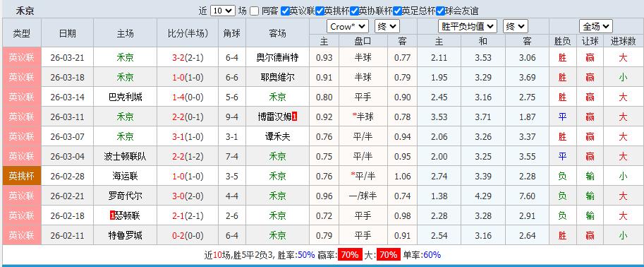This screenshot has height=267, width=644.
Task: Click the red 1 card badge beside 瑟顿联
Action: point(112,215)
